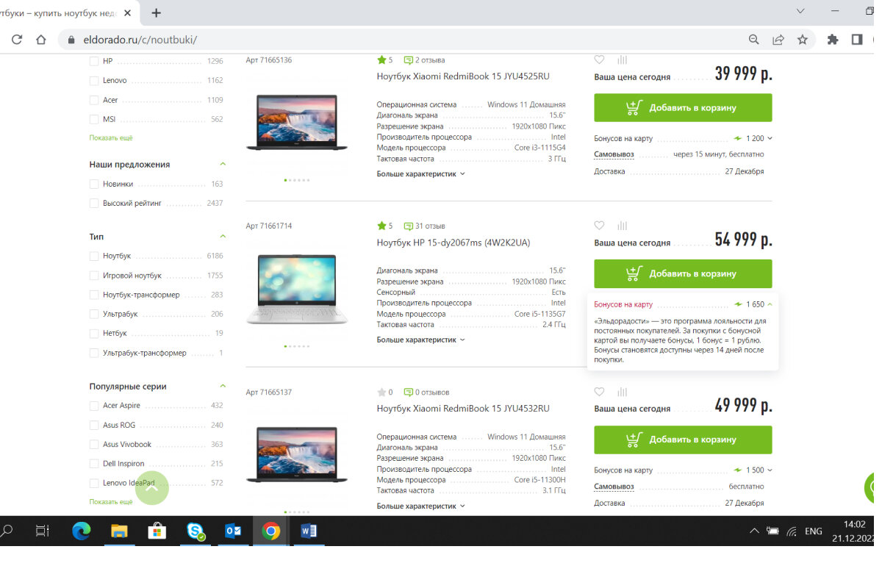882x588 pixels.
Task: Click Показать ещё under Популярные серии
Action: 111,502
